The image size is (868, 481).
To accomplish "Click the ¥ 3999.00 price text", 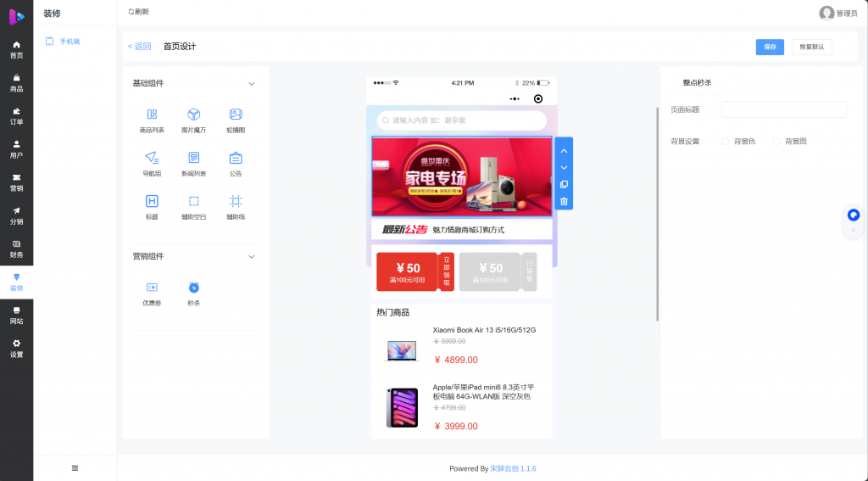I will [x=456, y=427].
